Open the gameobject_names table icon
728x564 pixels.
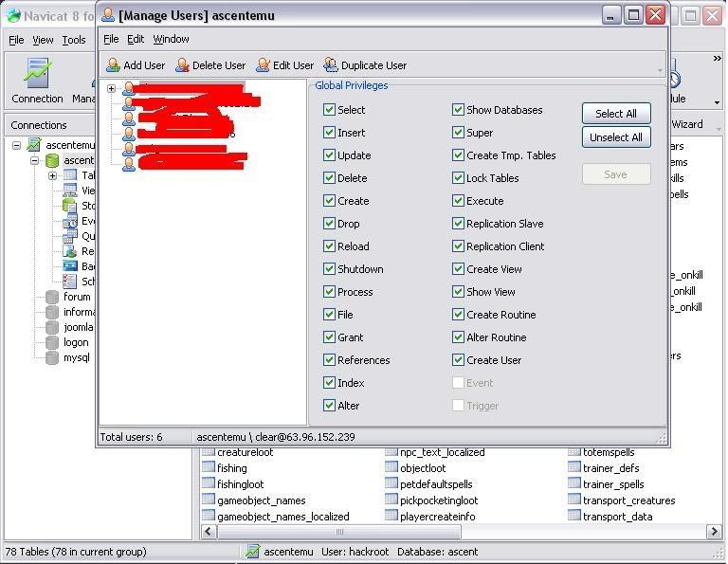click(209, 500)
